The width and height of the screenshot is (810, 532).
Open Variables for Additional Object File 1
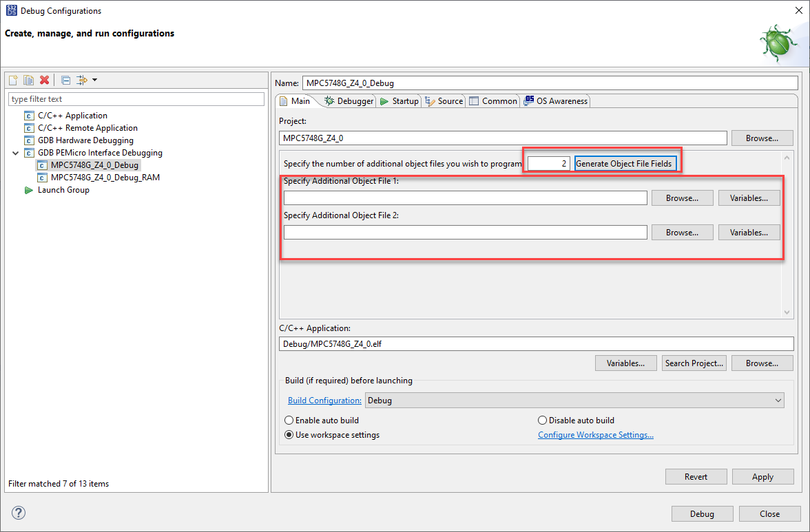pyautogui.click(x=749, y=198)
